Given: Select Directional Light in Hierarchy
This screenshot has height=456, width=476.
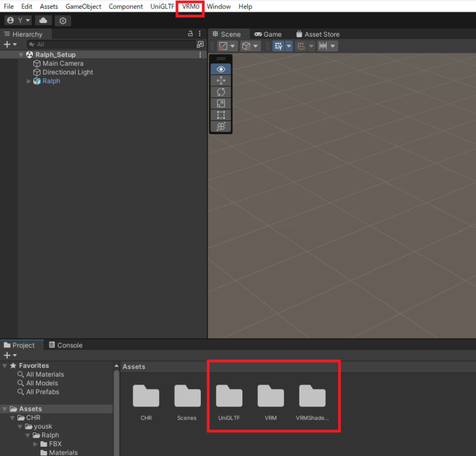Looking at the screenshot, I should tap(68, 72).
